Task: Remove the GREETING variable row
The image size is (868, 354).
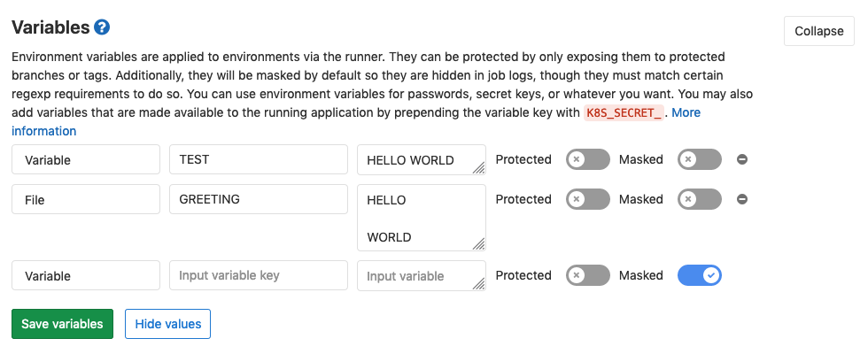Action: [742, 199]
